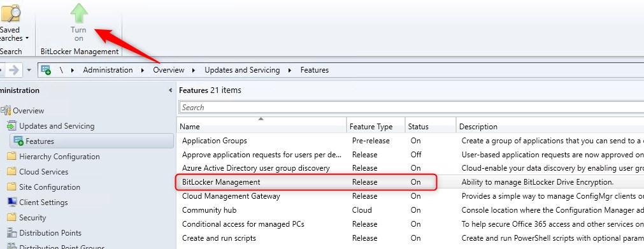Screen dimensions: 644x249
Task: Click the Turn on green arrow button
Action: click(x=78, y=22)
